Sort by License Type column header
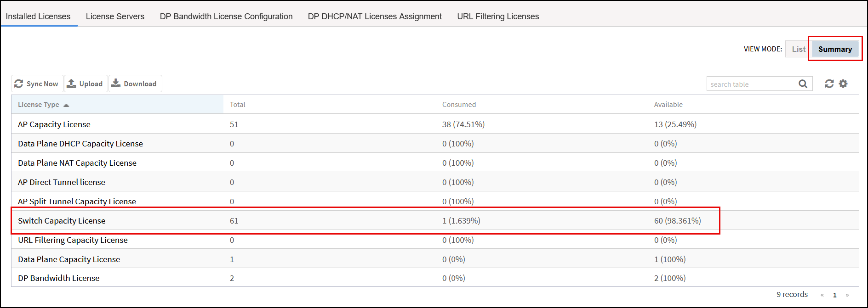The width and height of the screenshot is (868, 308). coord(117,105)
